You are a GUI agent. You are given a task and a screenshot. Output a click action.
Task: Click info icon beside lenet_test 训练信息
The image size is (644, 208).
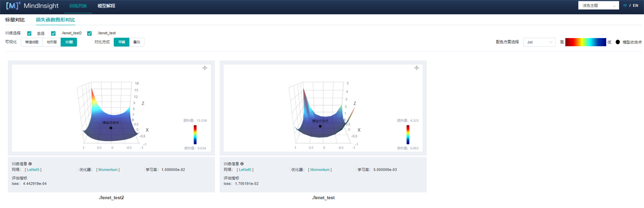[242, 164]
